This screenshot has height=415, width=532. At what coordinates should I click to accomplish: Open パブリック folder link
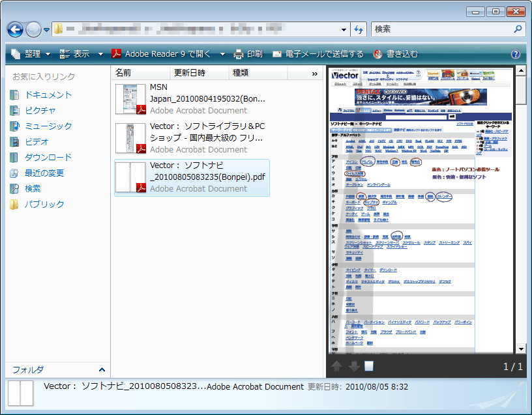click(x=44, y=204)
